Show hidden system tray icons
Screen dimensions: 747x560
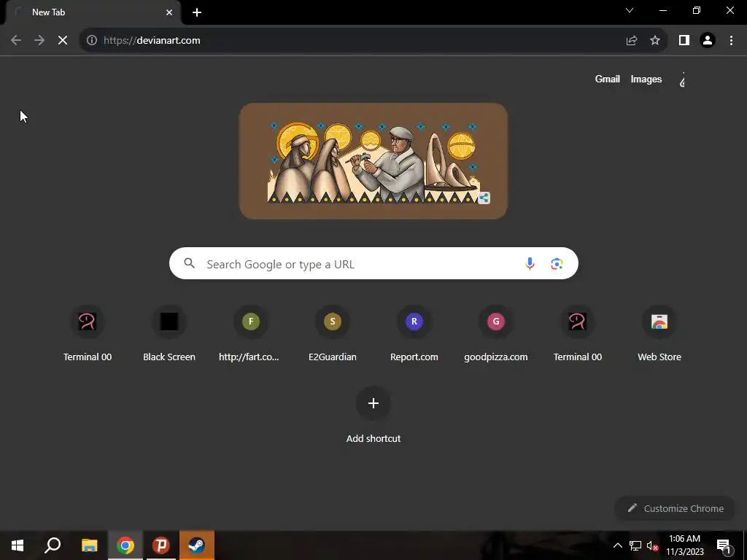617,545
